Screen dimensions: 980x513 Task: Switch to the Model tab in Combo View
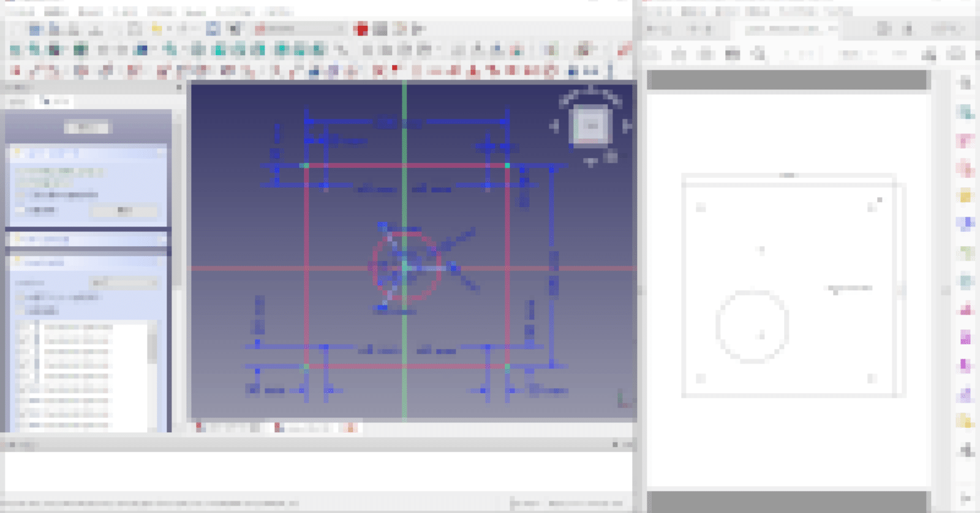coord(18,101)
